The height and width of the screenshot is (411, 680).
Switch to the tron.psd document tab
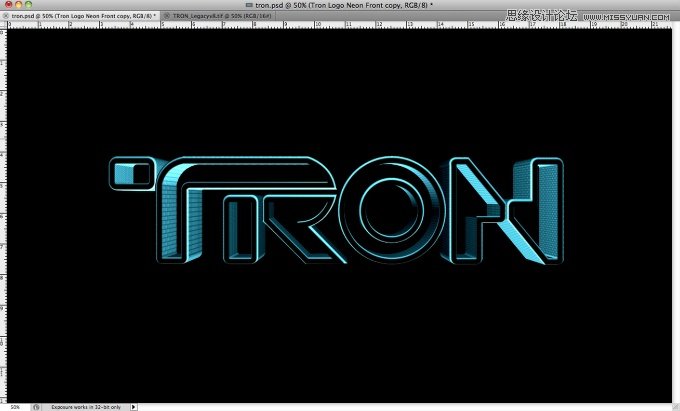coord(82,16)
